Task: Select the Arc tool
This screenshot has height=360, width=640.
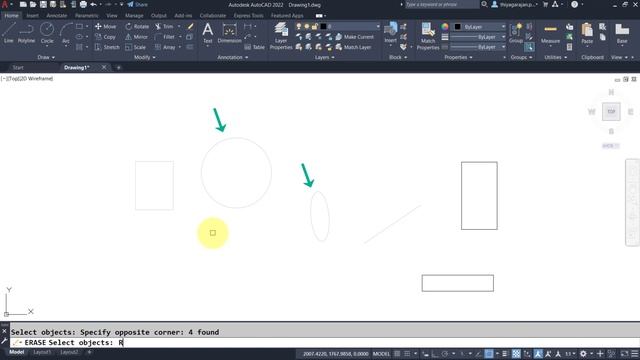Action: pyautogui.click(x=66, y=33)
